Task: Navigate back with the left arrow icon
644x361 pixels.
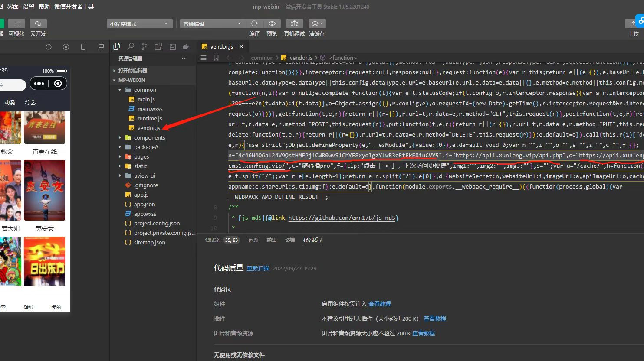Action: pos(229,58)
